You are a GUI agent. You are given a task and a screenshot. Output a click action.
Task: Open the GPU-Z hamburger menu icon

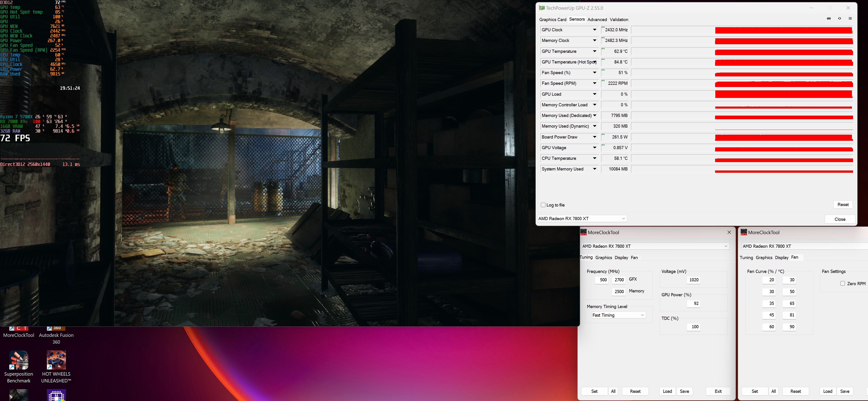coord(850,19)
